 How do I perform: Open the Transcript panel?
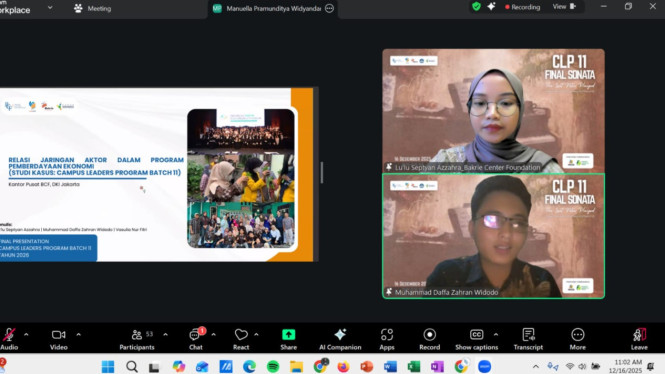pyautogui.click(x=528, y=339)
